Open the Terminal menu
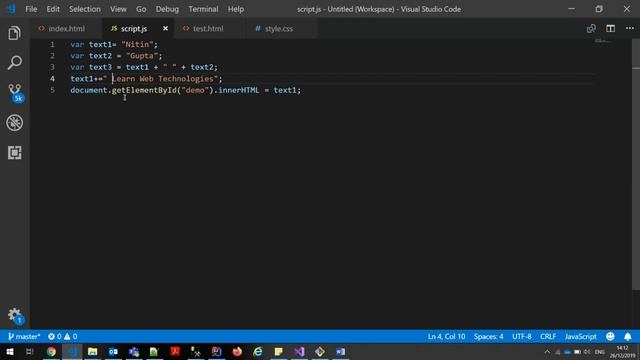The width and height of the screenshot is (640, 360). tap(203, 9)
